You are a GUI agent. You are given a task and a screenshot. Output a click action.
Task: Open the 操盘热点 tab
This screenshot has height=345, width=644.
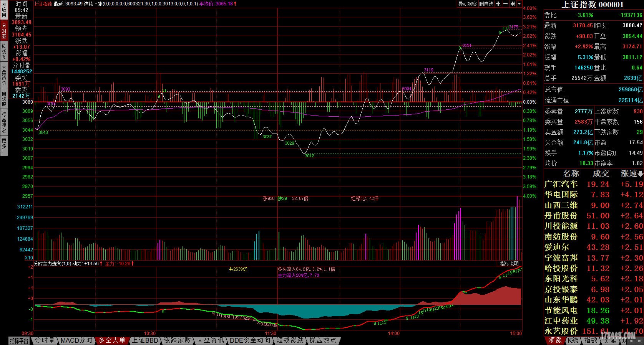tap(323, 340)
